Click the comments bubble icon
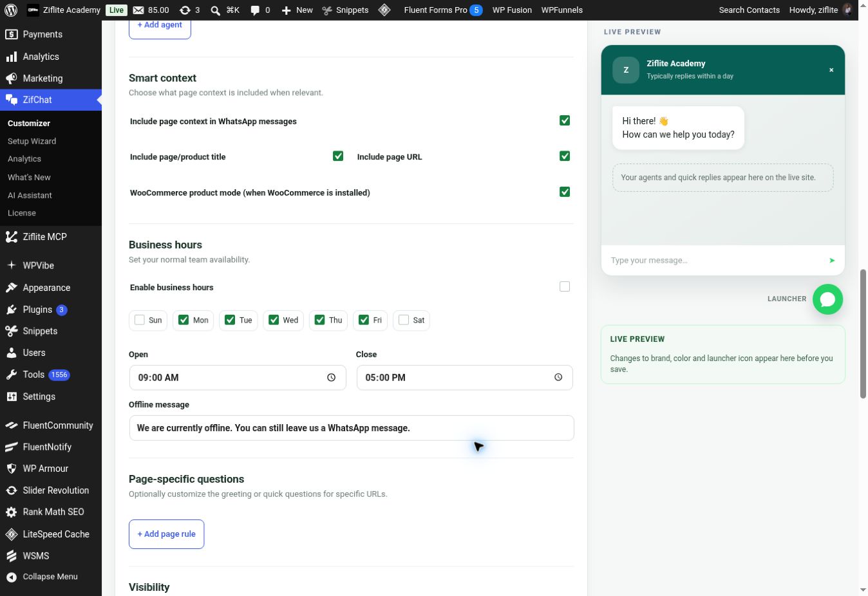868x596 pixels. 255,10
